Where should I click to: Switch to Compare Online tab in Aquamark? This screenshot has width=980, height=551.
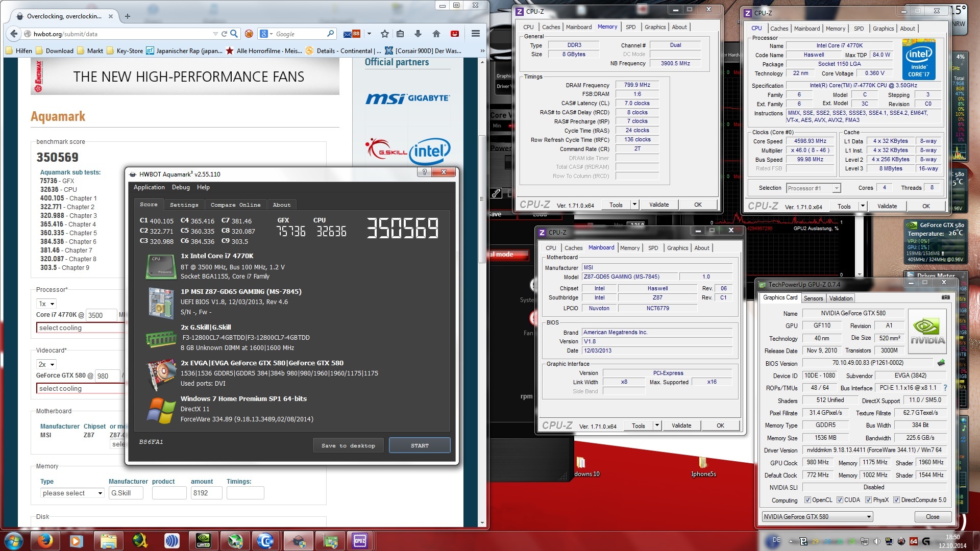pyautogui.click(x=235, y=205)
